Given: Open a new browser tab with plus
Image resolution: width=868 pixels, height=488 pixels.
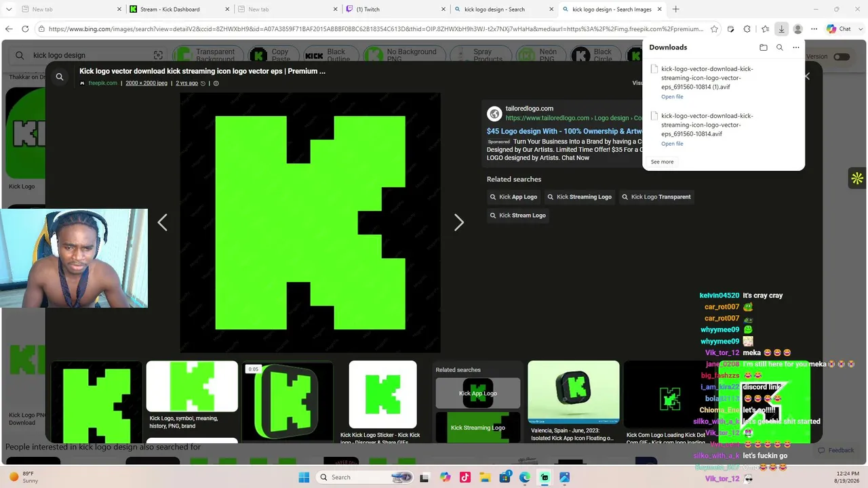Looking at the screenshot, I should click(676, 9).
